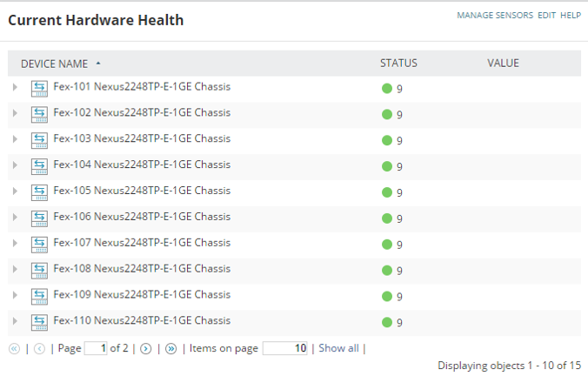The height and width of the screenshot is (376, 588).
Task: Click green status dot for Fex-101
Action: click(x=387, y=89)
